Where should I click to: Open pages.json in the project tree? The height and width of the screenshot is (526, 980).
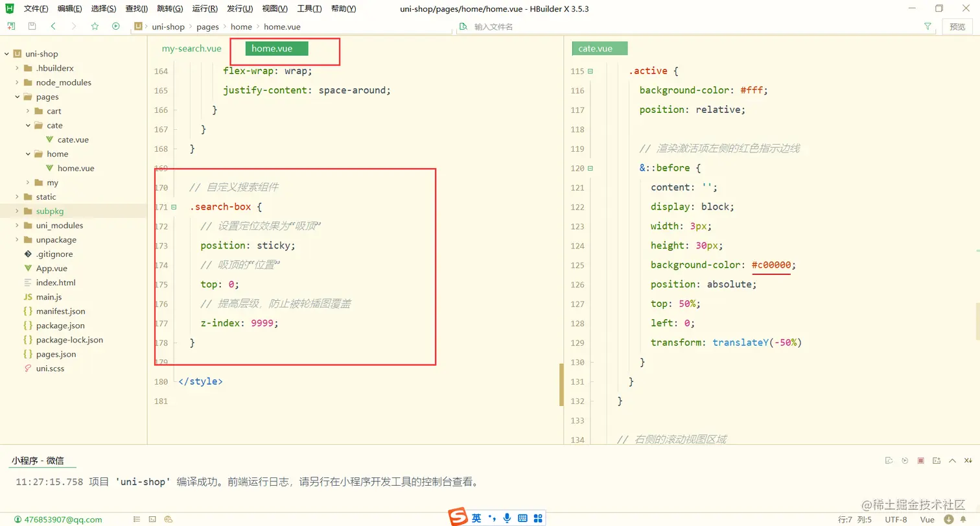pos(56,354)
